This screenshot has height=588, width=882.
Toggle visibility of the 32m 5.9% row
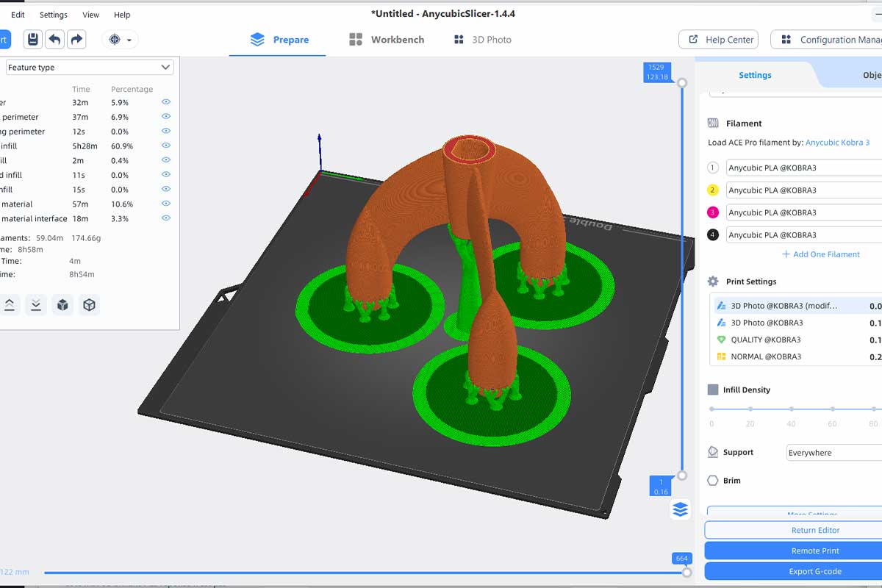tap(166, 102)
